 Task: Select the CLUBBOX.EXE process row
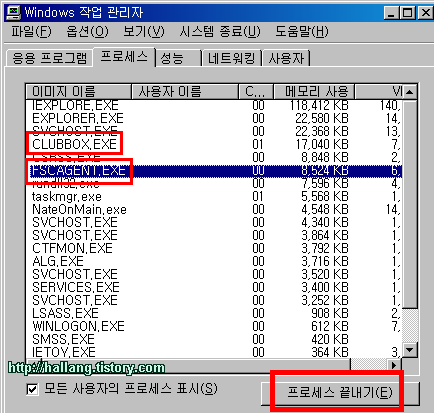tap(214, 144)
